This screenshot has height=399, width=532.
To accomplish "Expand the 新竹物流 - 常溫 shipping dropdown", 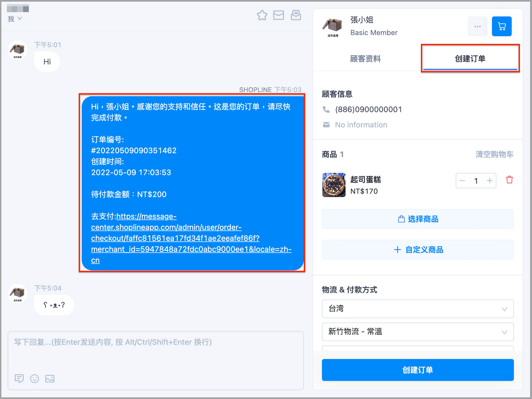I will (x=418, y=332).
